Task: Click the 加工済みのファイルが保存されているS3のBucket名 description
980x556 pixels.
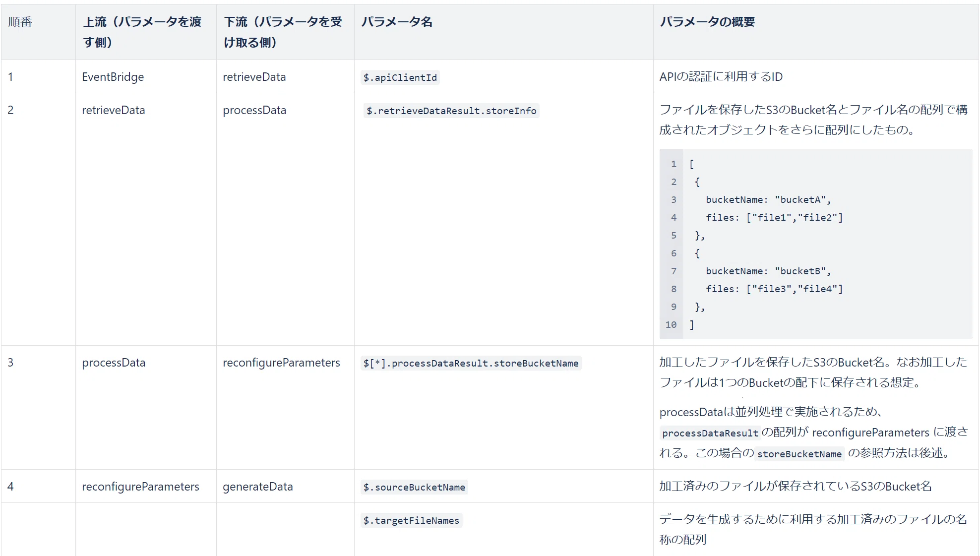Action: (x=796, y=486)
